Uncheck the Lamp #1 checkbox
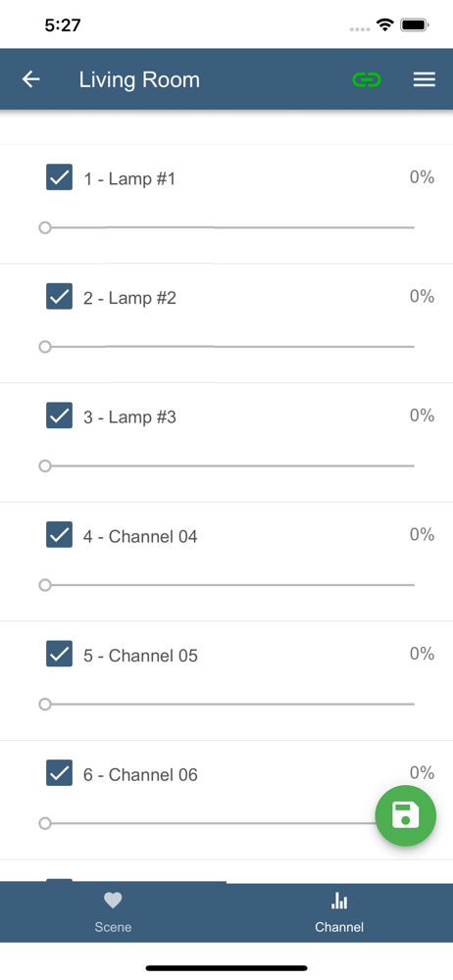This screenshot has height=980, width=453. click(60, 176)
